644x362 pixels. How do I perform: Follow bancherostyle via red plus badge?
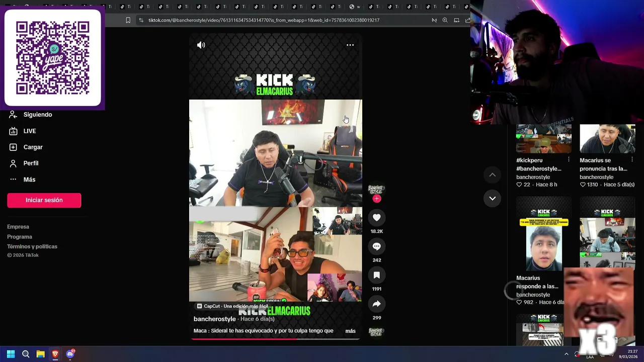(x=376, y=199)
